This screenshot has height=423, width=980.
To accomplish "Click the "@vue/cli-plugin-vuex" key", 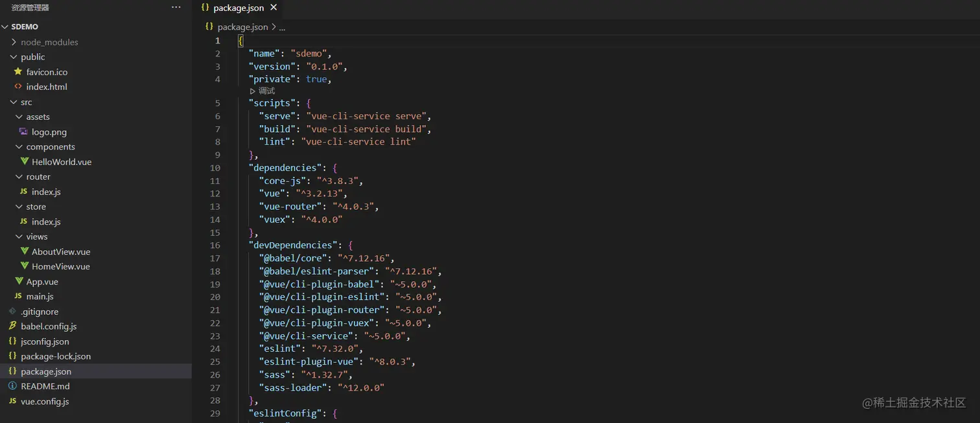I will 316,323.
